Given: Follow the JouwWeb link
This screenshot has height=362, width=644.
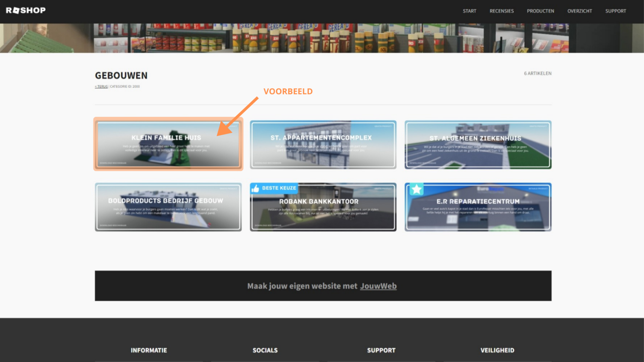Looking at the screenshot, I should pyautogui.click(x=378, y=286).
